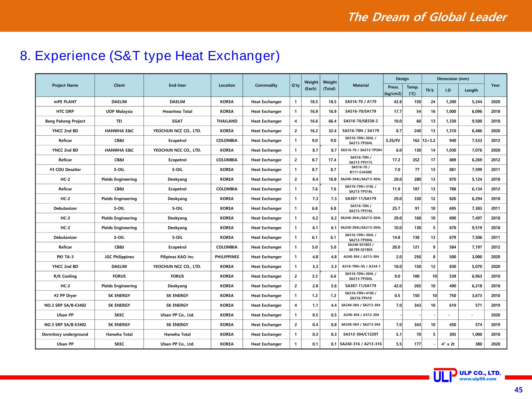Select the 'I.D' sub-header
Viewport: 532px width, 399px height.
448,90
